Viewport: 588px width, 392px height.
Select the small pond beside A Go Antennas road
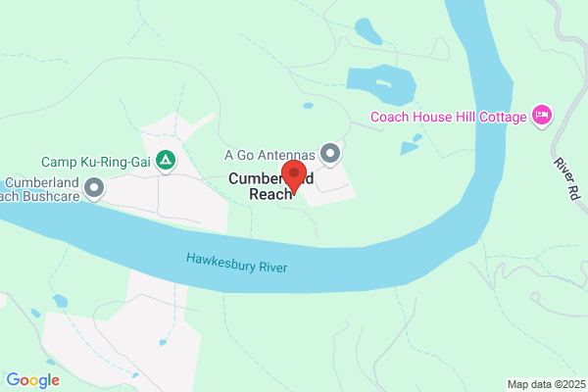point(309,106)
